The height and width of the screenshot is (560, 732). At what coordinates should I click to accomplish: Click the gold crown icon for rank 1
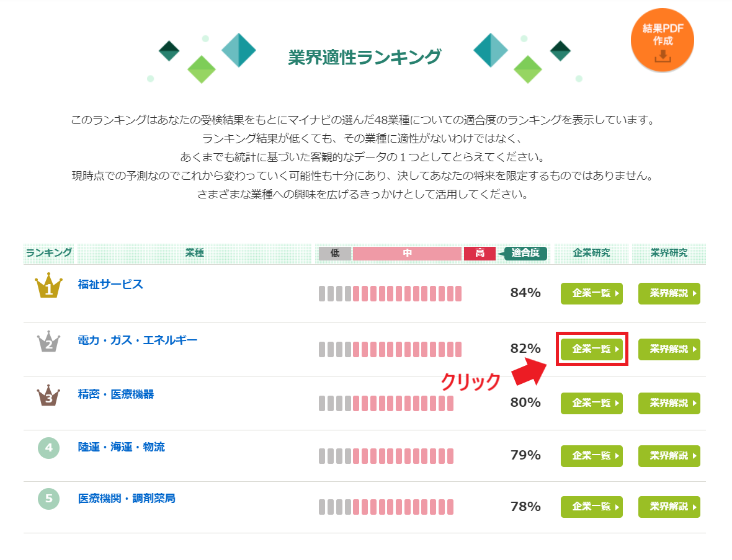[48, 287]
